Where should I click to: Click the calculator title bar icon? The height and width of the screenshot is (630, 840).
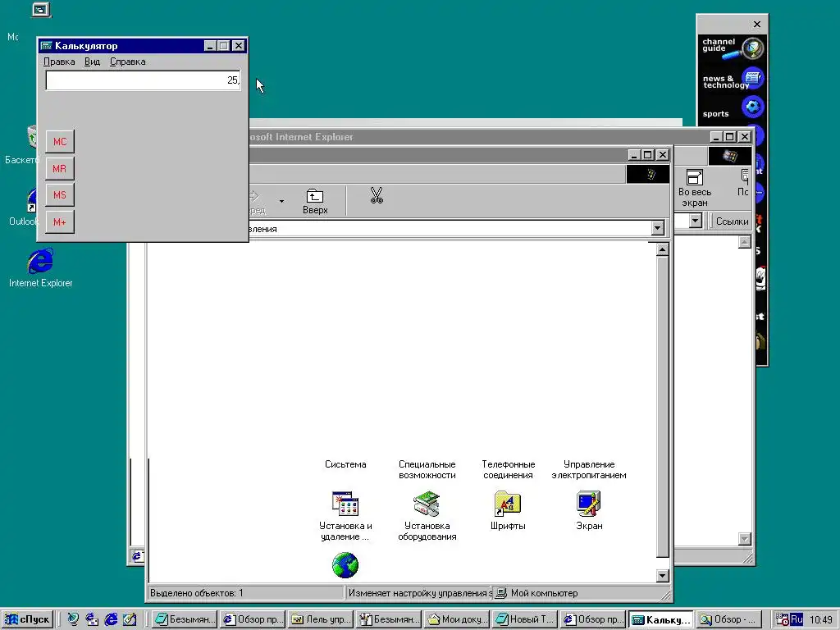pos(47,46)
